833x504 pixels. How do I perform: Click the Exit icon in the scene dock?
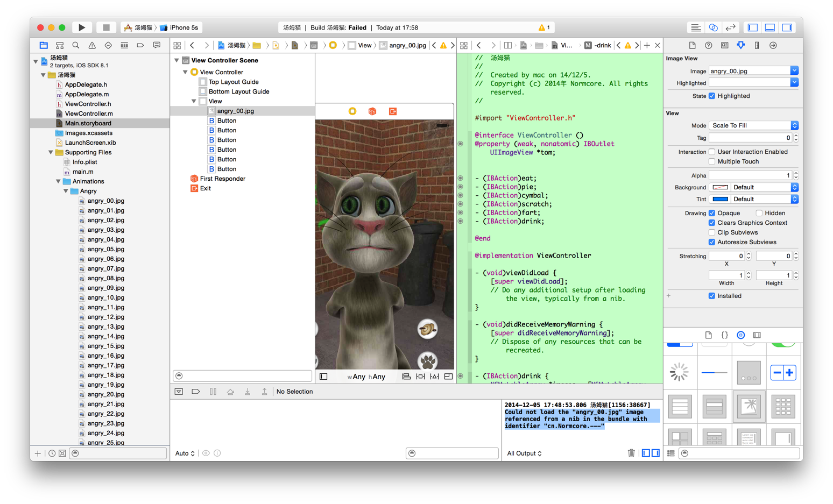(x=393, y=111)
